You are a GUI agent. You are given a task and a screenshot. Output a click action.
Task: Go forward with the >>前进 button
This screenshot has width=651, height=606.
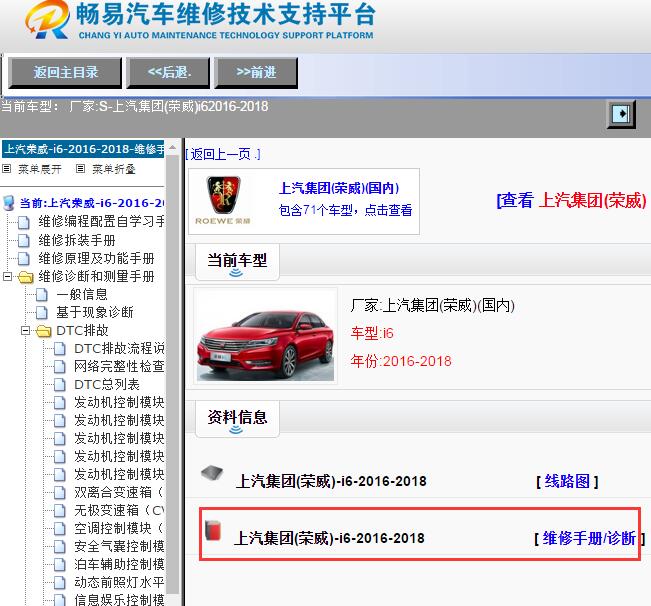(256, 73)
